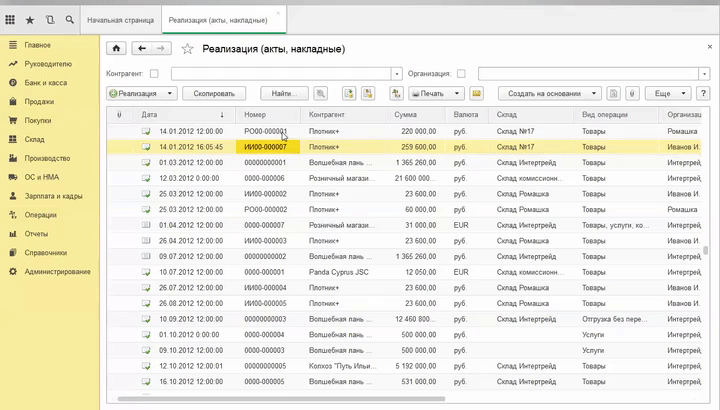Open Favorites star in top bar
The height and width of the screenshot is (410, 720).
30,19
